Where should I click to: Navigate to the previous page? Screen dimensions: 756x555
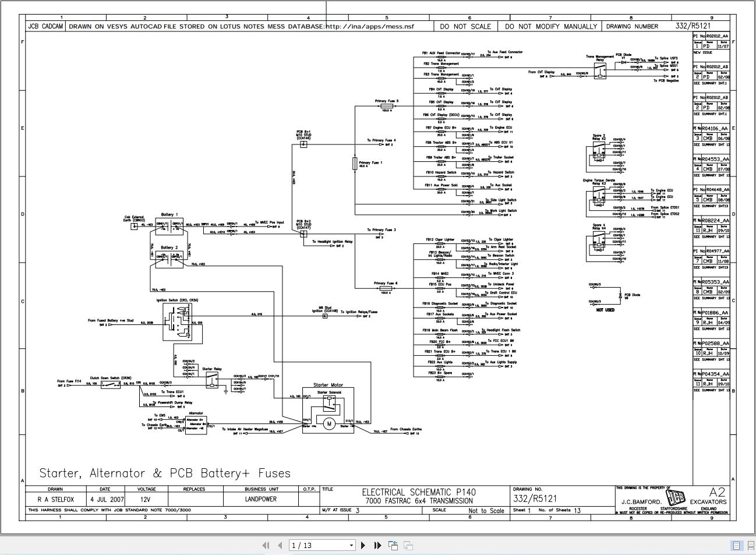point(279,545)
